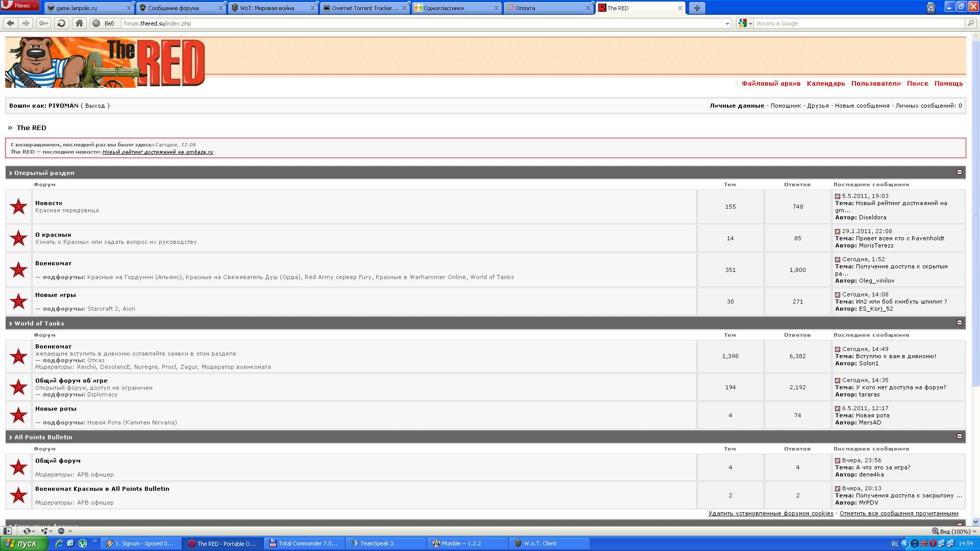The height and width of the screenshot is (551, 980).
Task: Open author profile Diseldora
Action: pyautogui.click(x=872, y=217)
